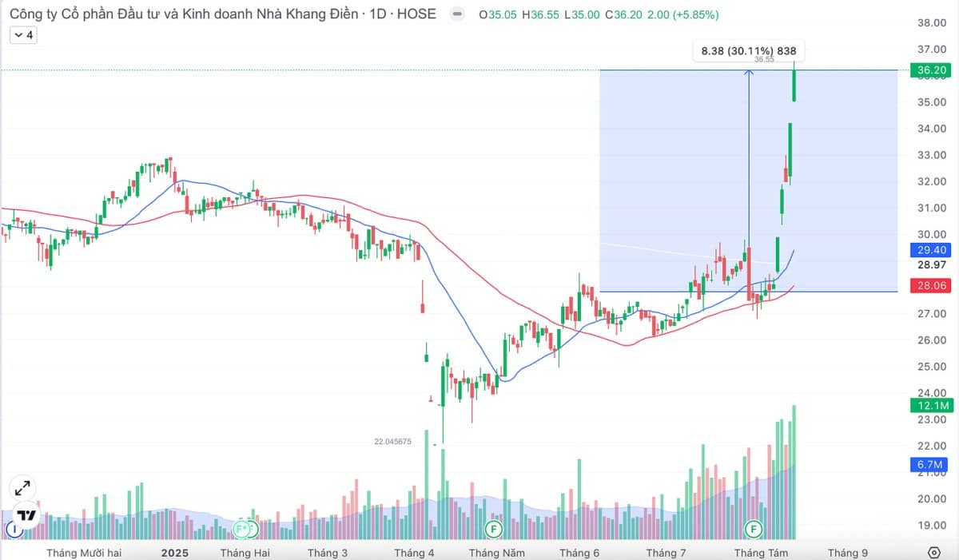Click the 25.00 price scale value

[x=932, y=366]
